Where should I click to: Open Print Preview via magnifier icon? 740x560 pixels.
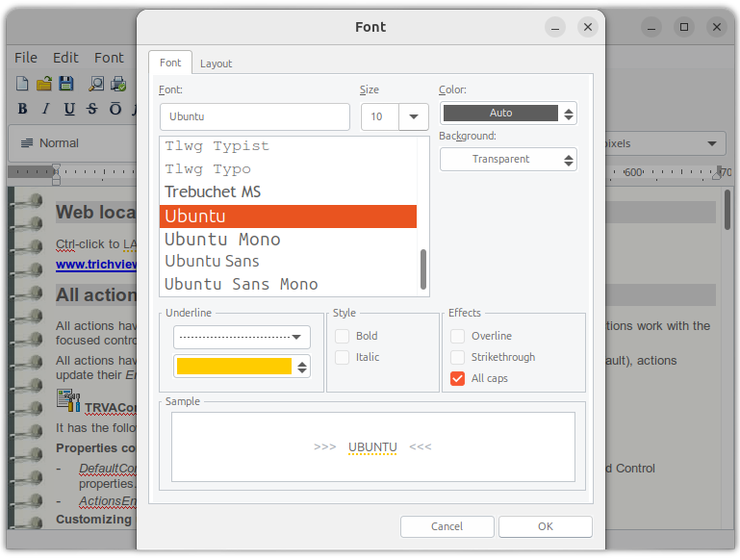pyautogui.click(x=96, y=84)
